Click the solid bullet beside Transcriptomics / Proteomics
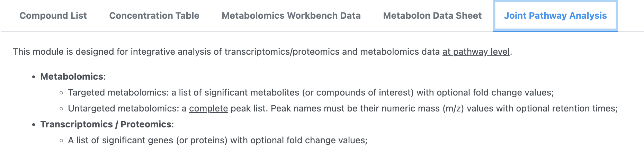Image resolution: width=644 pixels, height=153 pixels. tap(34, 125)
